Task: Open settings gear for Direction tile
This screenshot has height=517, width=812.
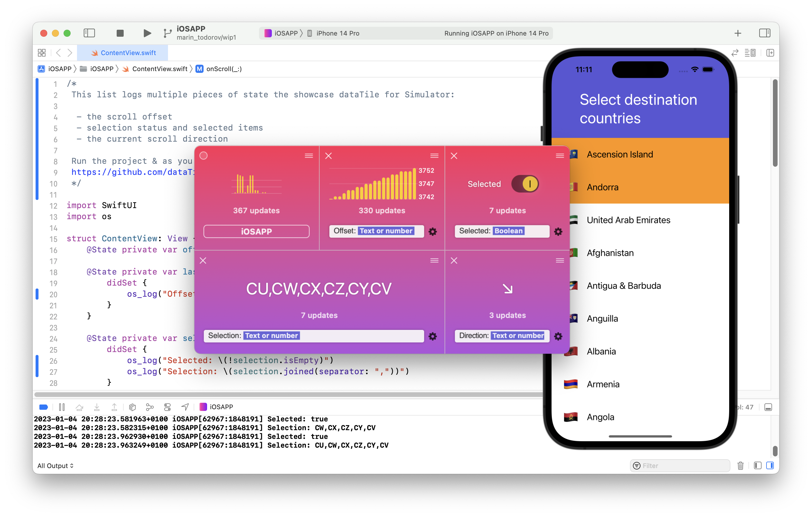Action: (558, 336)
